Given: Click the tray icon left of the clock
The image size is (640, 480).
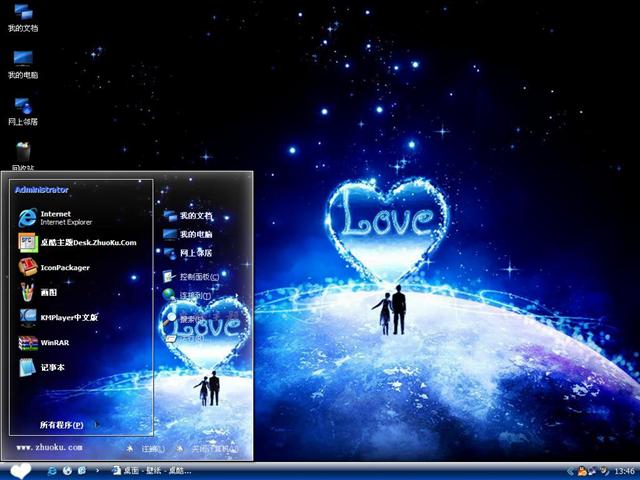Looking at the screenshot, I should pyautogui.click(x=604, y=471).
